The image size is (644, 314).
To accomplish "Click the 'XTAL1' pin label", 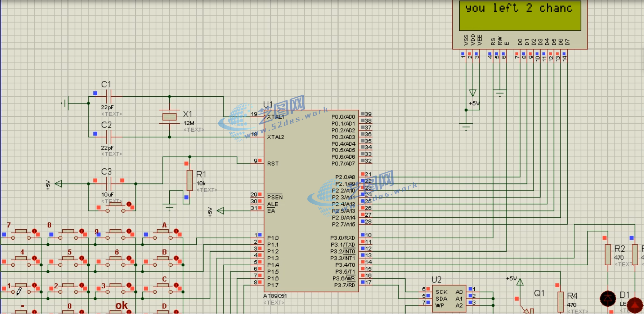I will [276, 117].
